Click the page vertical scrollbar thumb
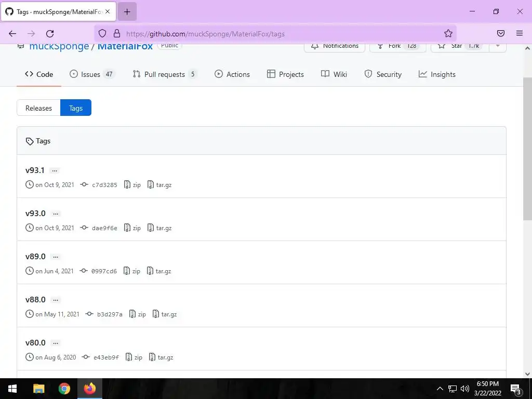Viewport: 532px width, 399px height. click(x=527, y=149)
